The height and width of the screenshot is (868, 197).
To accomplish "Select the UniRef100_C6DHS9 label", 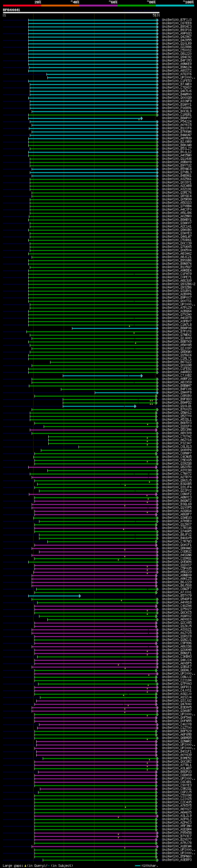I will coord(177,775).
